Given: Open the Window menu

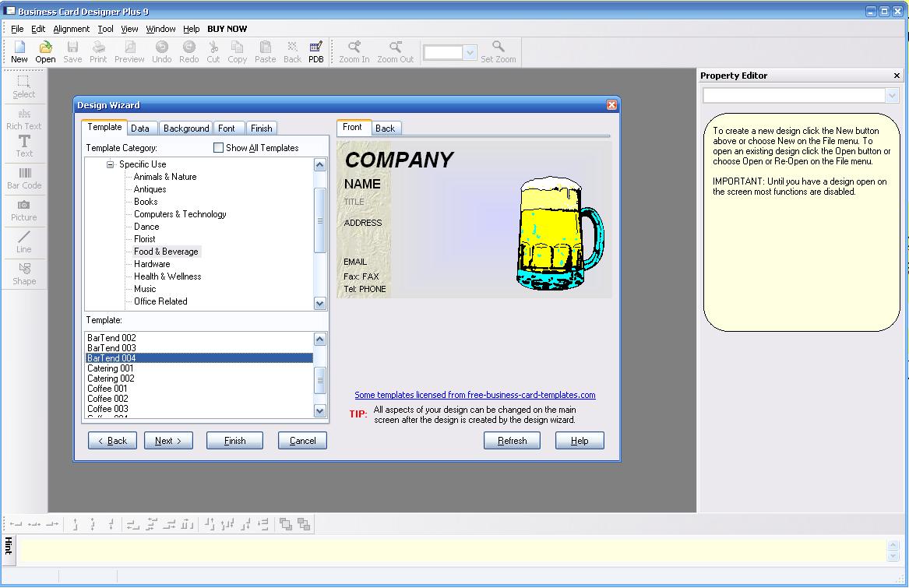Looking at the screenshot, I should tap(160, 29).
